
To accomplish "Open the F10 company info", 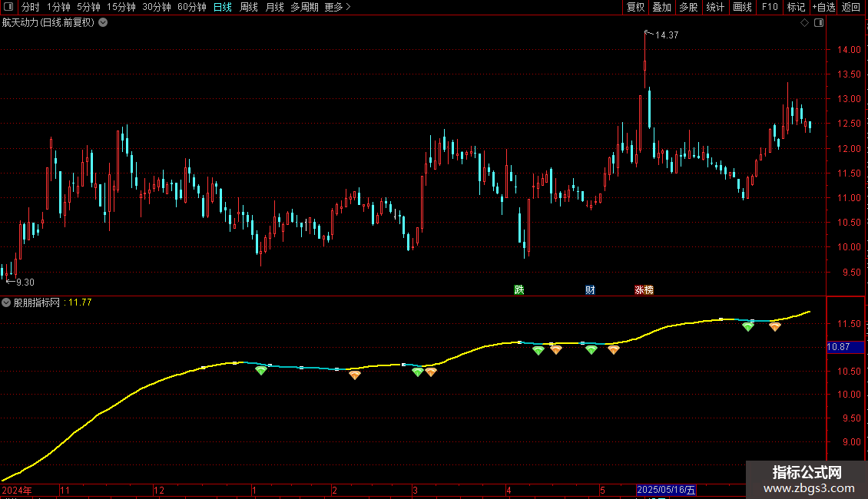I will pos(770,7).
